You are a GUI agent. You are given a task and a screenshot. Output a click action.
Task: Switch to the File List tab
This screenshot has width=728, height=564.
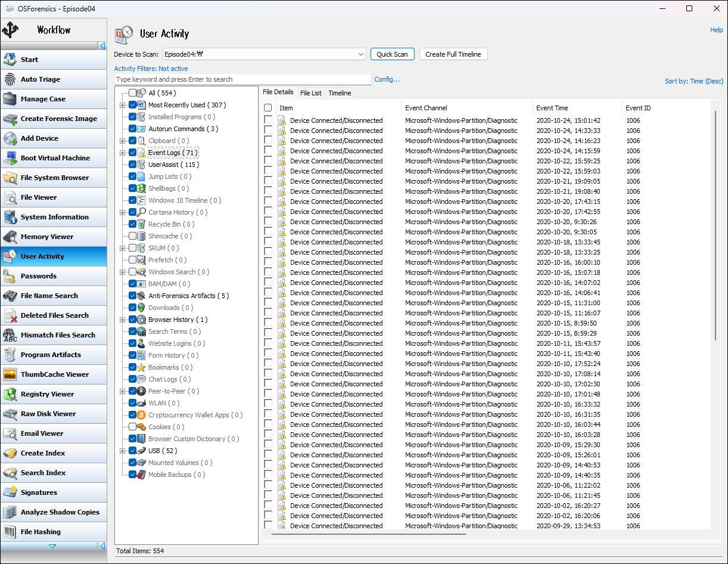[x=311, y=93]
